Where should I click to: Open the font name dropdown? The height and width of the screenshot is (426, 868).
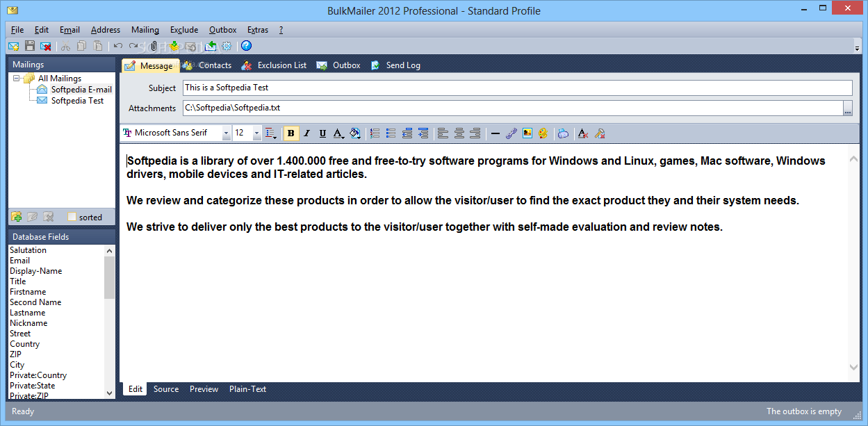pyautogui.click(x=227, y=133)
